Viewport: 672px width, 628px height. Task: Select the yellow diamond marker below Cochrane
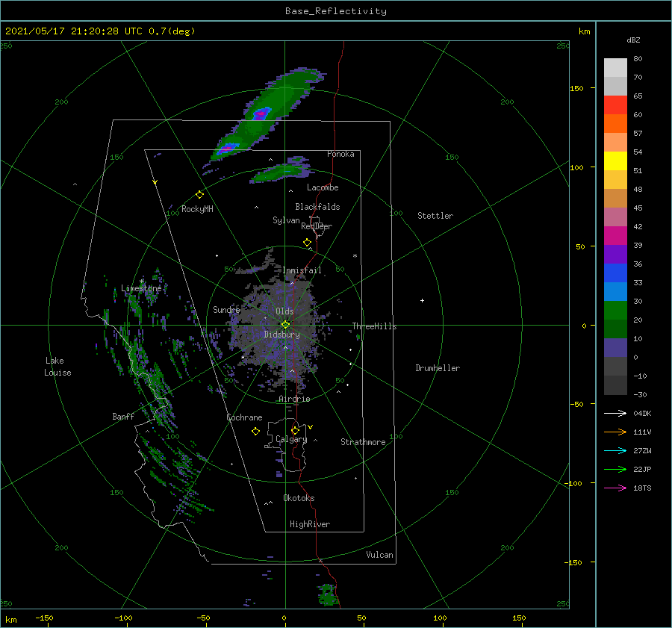[255, 432]
